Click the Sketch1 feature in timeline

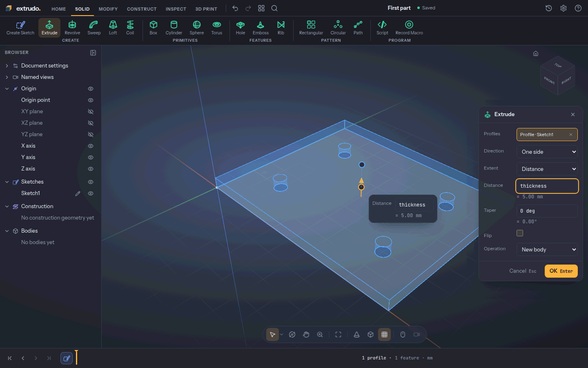coord(67,358)
